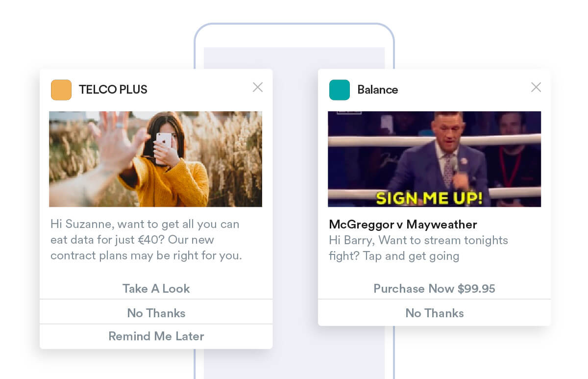Click the Balance app name label
Viewport: 588px width, 379px height.
[x=377, y=90]
